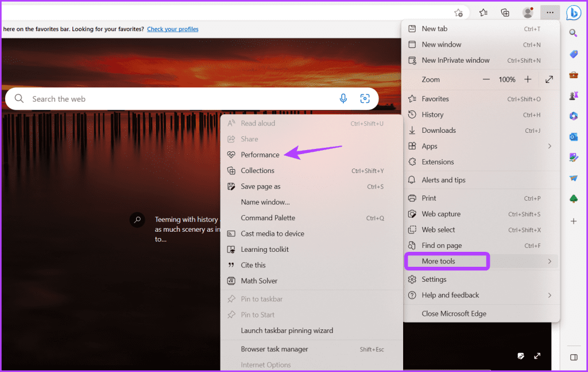Click the Check your profiles link
588x372 pixels.
coord(172,29)
